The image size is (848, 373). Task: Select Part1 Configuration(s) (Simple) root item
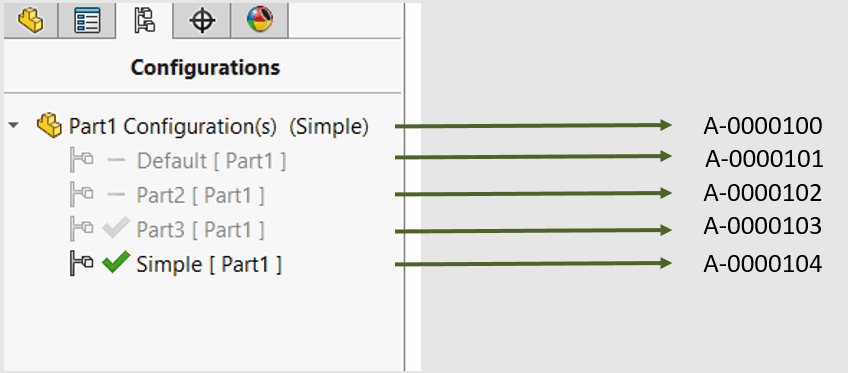click(x=218, y=126)
